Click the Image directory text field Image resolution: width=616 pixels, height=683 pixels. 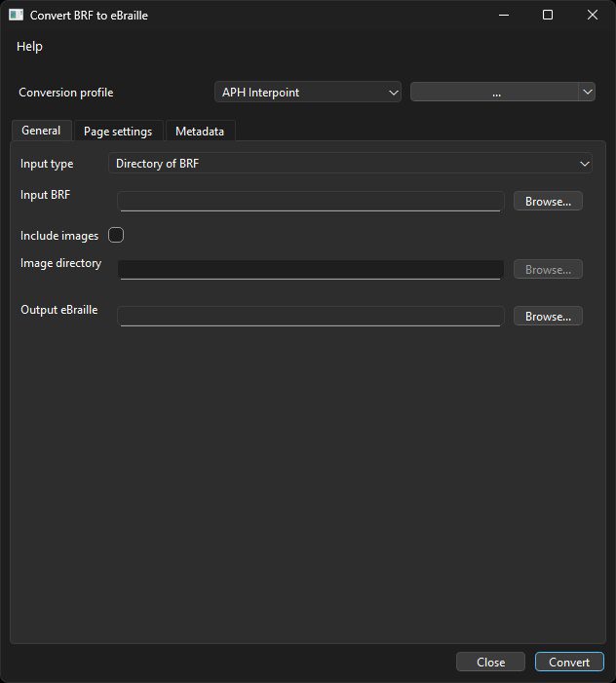310,269
